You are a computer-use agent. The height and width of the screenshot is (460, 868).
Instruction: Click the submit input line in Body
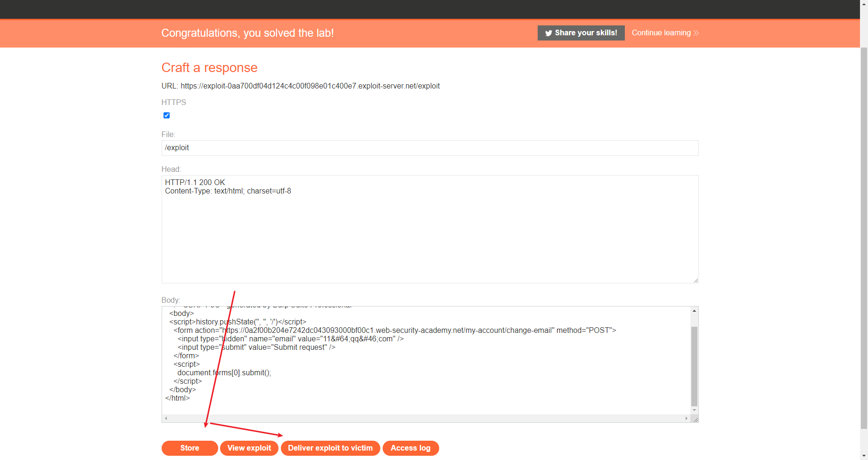[x=256, y=347]
